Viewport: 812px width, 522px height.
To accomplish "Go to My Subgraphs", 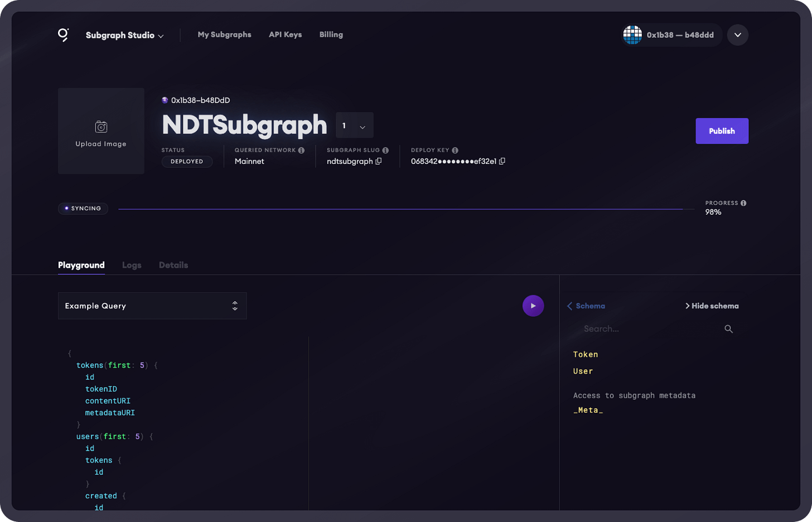I will coord(224,35).
